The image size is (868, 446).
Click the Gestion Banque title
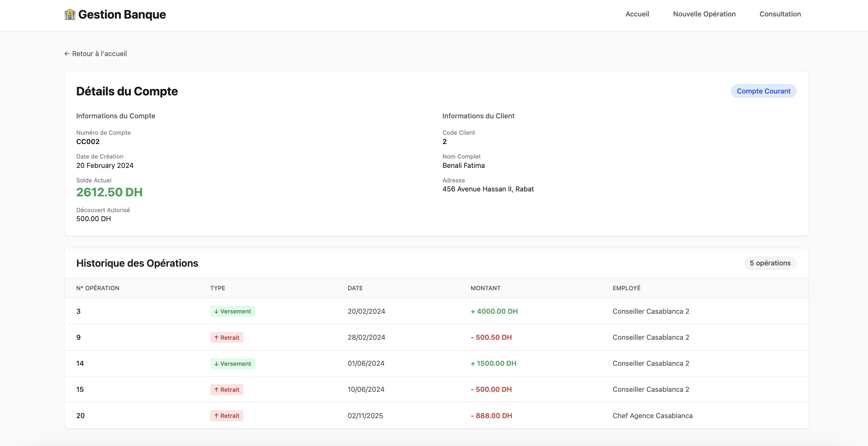(122, 15)
